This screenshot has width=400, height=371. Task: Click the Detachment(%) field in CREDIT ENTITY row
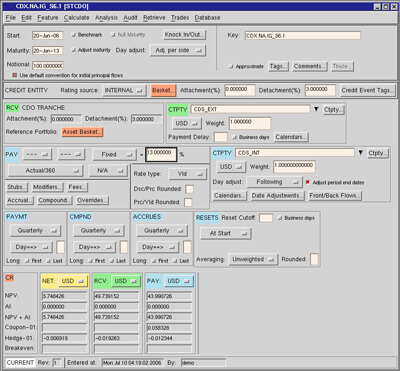pos(320,91)
